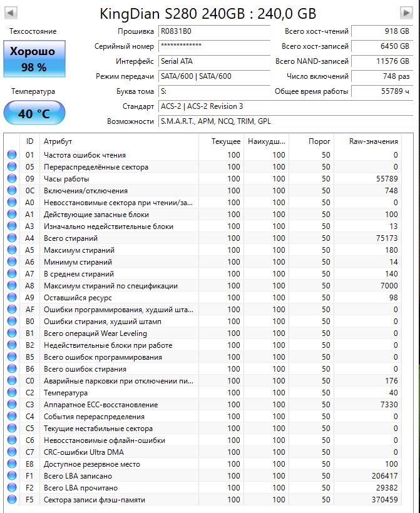Image resolution: width=420 pixels, height=513 pixels.
Task: Click the Интерфейс field Serial ATA
Action: [x=215, y=61]
